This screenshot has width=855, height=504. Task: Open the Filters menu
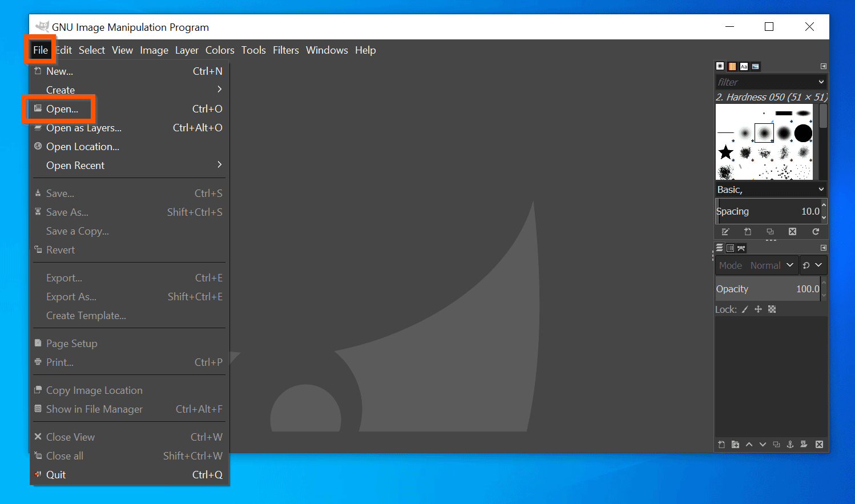(x=285, y=50)
